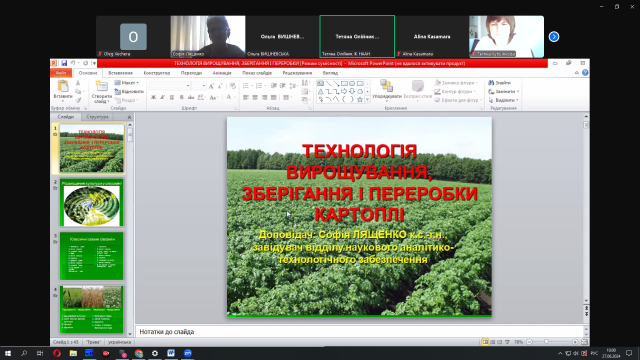Undo last action in quick access toolbar
Image resolution: width=640 pixels, height=360 pixels.
click(x=73, y=63)
